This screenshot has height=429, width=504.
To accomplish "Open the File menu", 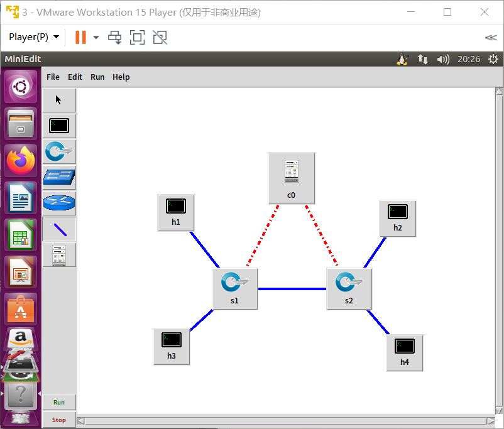I will point(53,77).
